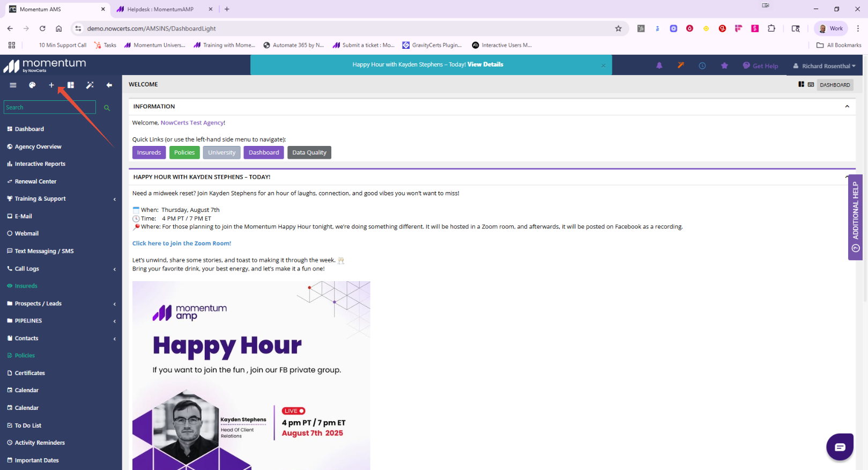Click the sidebar Search input field
868x470 pixels.
pyautogui.click(x=50, y=107)
